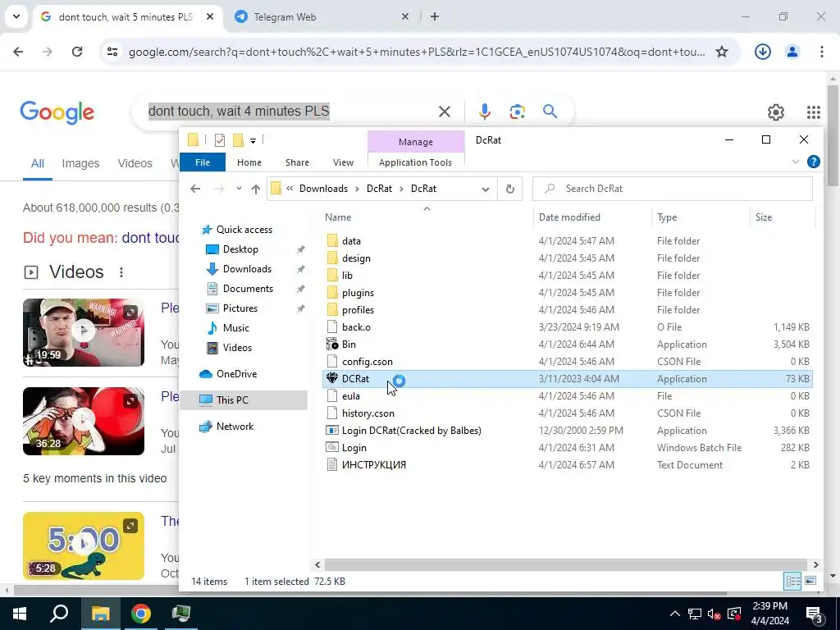840x630 pixels.
Task: Open address bar history dropdown
Action: point(486,189)
